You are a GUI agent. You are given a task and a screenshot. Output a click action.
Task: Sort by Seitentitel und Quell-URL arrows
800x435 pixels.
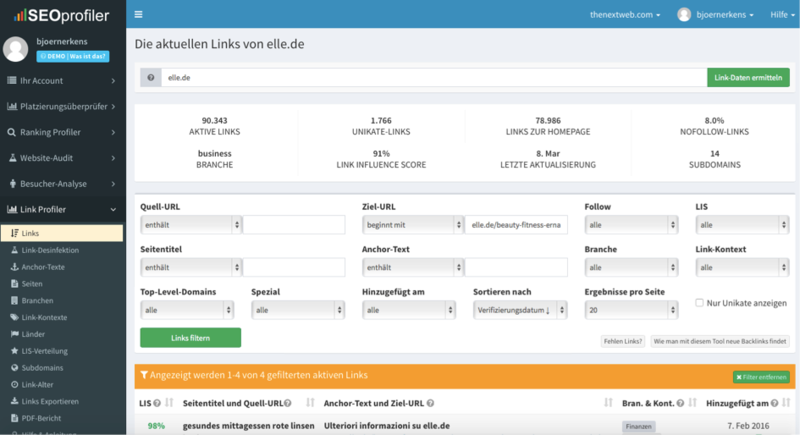310,403
